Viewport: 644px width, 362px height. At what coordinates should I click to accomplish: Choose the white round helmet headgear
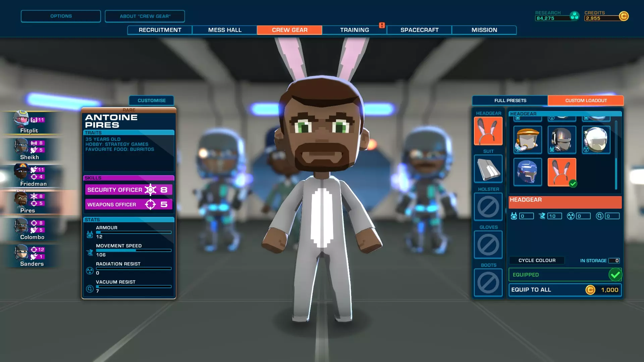pos(596,140)
